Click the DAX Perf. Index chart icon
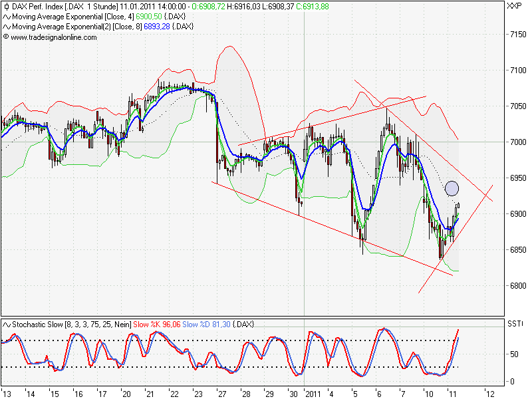The width and height of the screenshot is (532, 399). pos(7,6)
